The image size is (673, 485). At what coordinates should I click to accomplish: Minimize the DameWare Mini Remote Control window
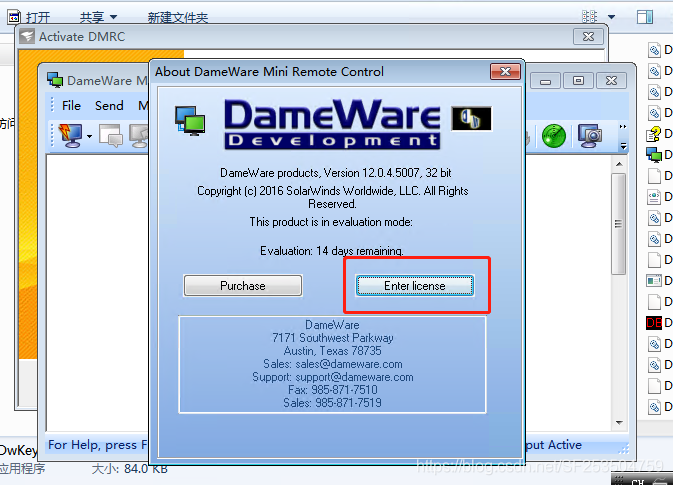coord(546,81)
